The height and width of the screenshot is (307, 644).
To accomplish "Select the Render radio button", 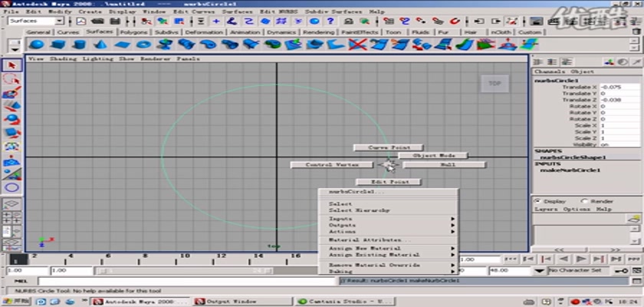I will (x=585, y=201).
